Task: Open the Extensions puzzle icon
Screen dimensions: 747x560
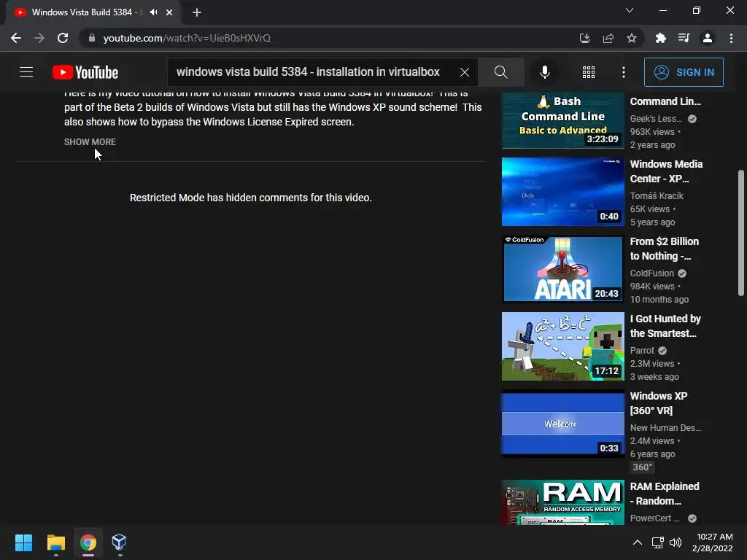Action: coord(660,38)
